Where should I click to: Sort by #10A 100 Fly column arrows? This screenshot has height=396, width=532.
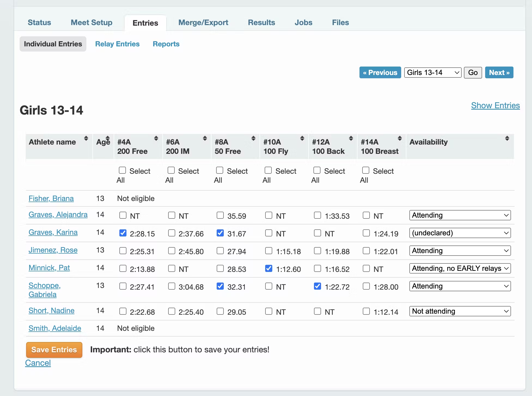(302, 138)
